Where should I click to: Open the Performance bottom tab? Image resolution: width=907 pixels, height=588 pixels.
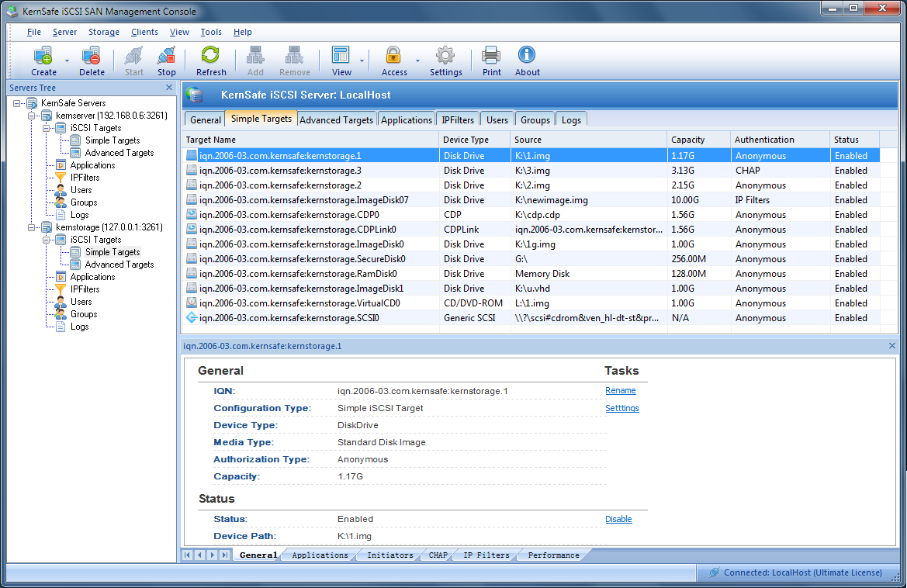coord(553,555)
